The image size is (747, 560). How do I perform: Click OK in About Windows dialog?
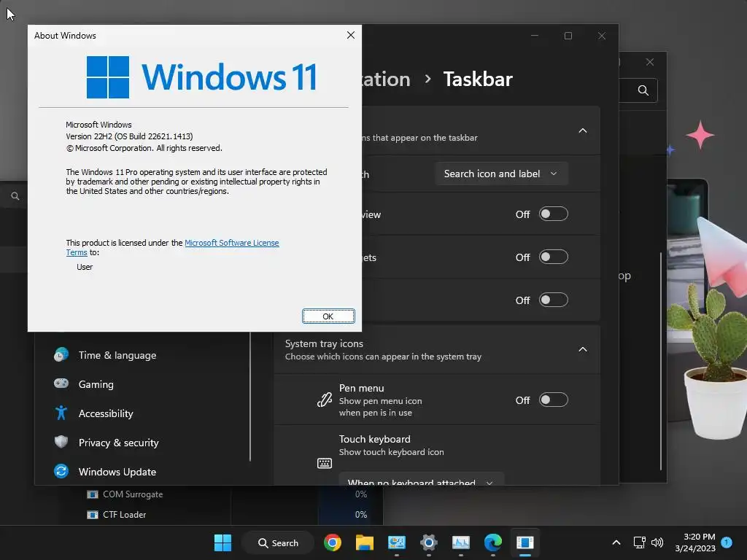tap(328, 316)
